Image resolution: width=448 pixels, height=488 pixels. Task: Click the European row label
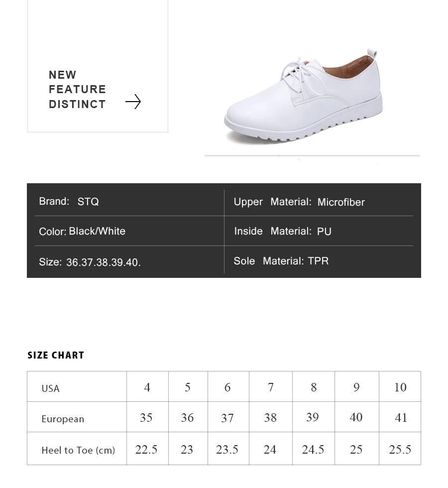pyautogui.click(x=63, y=419)
